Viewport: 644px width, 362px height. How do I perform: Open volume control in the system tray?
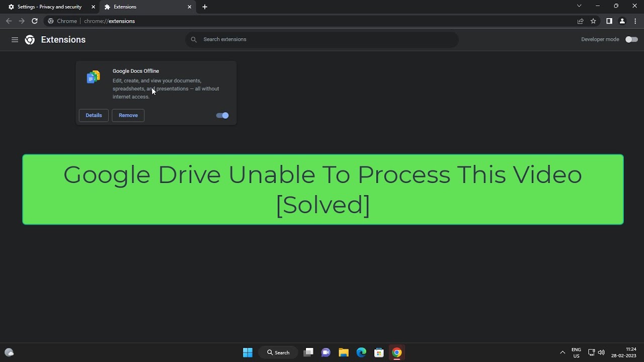601,352
